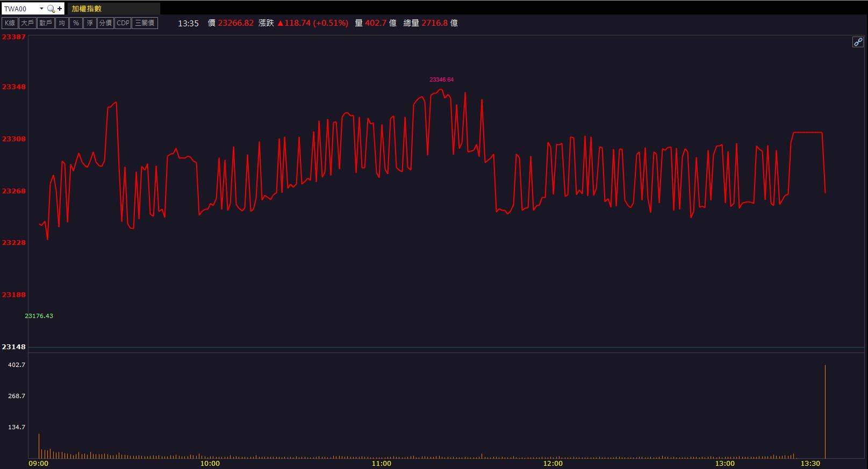Click the price value 23266.82
Viewport: 868px width, 469px height.
[235, 23]
